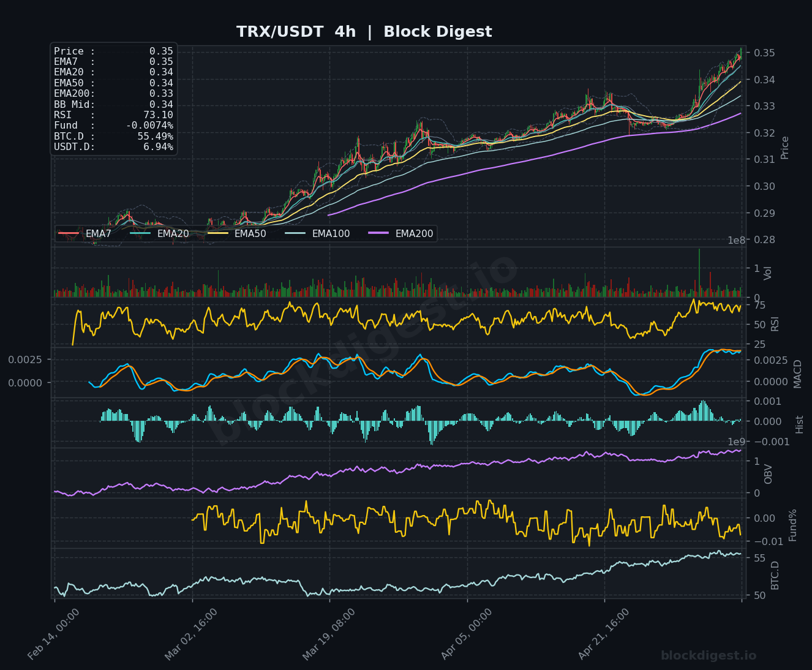Click the 0.33 tick on the Price axis
The height and width of the screenshot is (670, 812).
tap(764, 106)
